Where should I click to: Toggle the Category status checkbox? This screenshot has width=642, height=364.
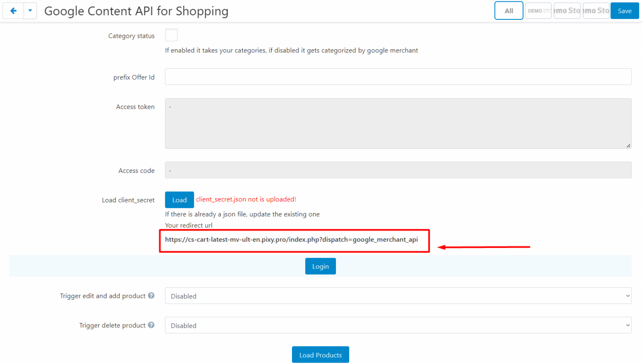click(x=171, y=35)
